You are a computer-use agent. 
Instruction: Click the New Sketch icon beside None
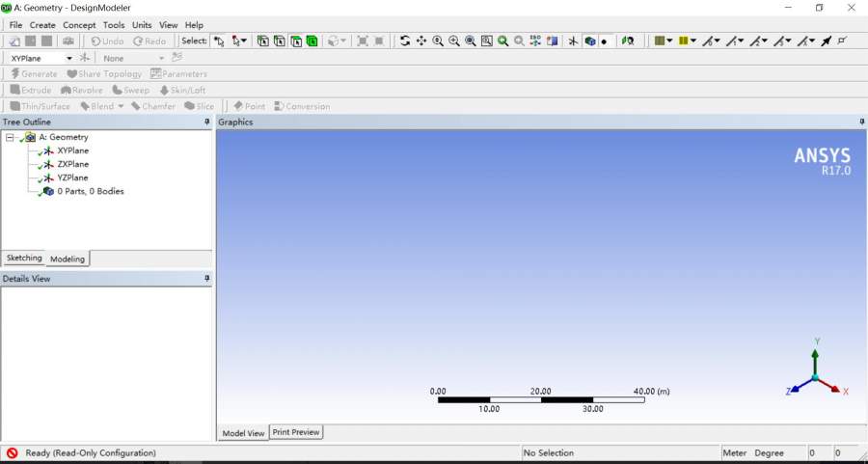pos(177,58)
